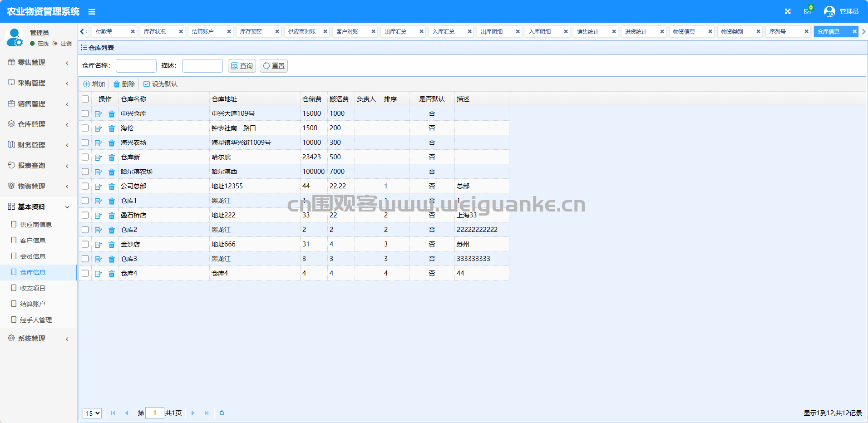Delete the 海兴农场 row via trash icon
The width and height of the screenshot is (868, 423).
point(112,143)
